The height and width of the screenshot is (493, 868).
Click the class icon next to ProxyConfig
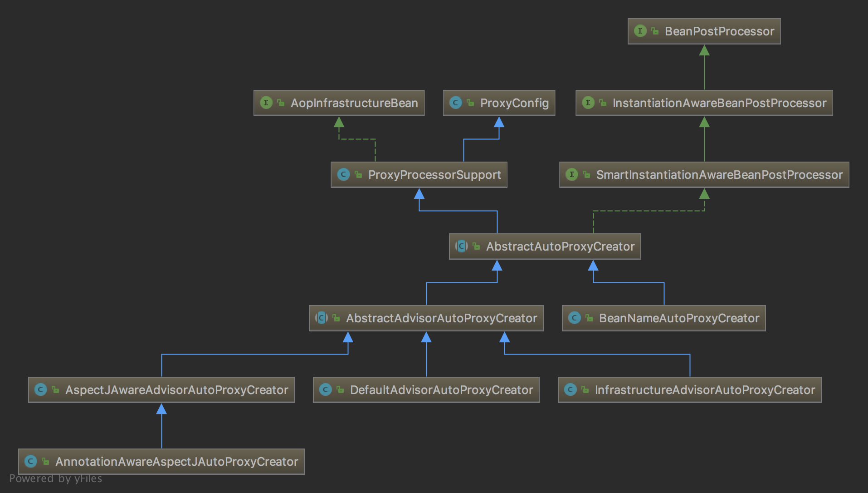click(455, 103)
